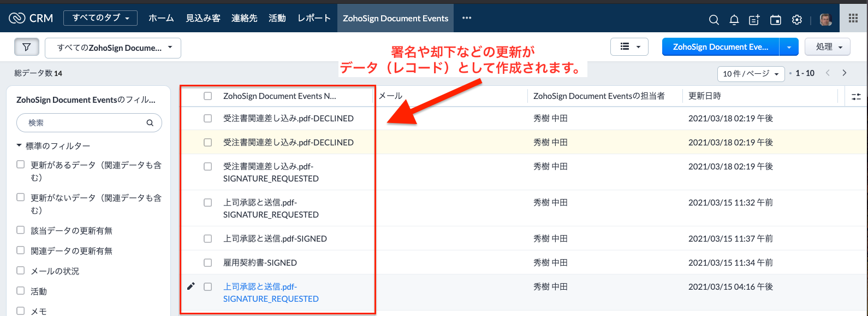Viewport: 868px width, 316px height.
Task: Enable filter 更新がないデータ（関連データも含む）
Action: (21, 197)
